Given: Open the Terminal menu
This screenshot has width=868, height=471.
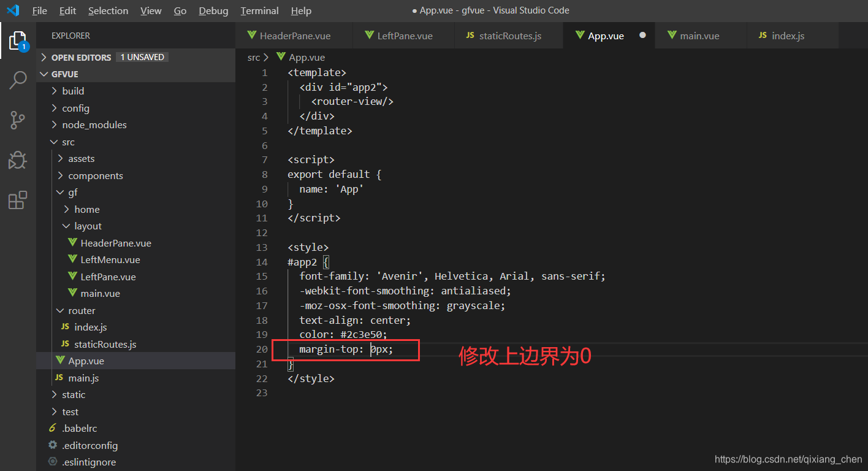Looking at the screenshot, I should coord(259,10).
